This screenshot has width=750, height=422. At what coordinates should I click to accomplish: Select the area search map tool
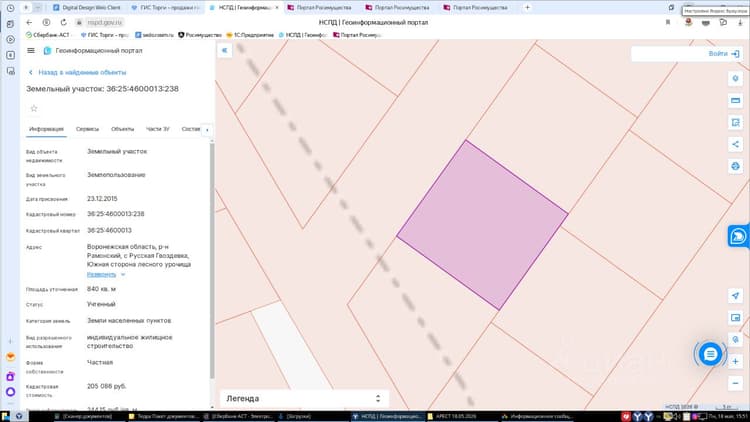(735, 122)
